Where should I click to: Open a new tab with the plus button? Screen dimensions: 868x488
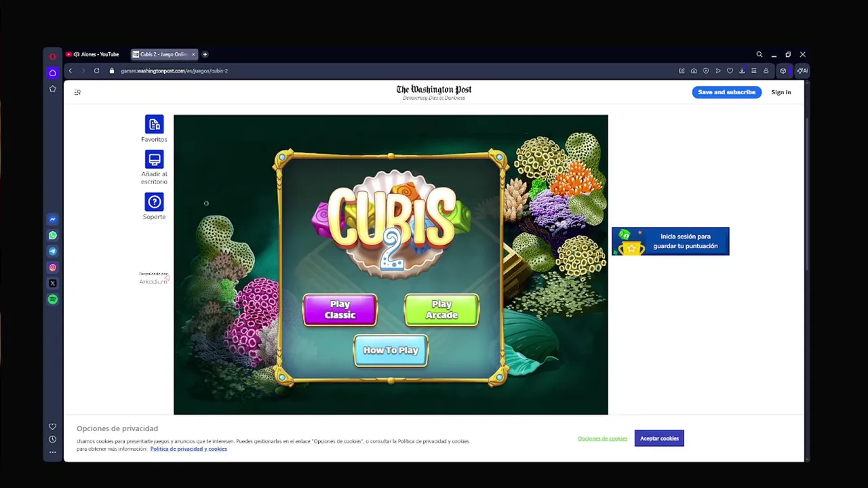205,54
